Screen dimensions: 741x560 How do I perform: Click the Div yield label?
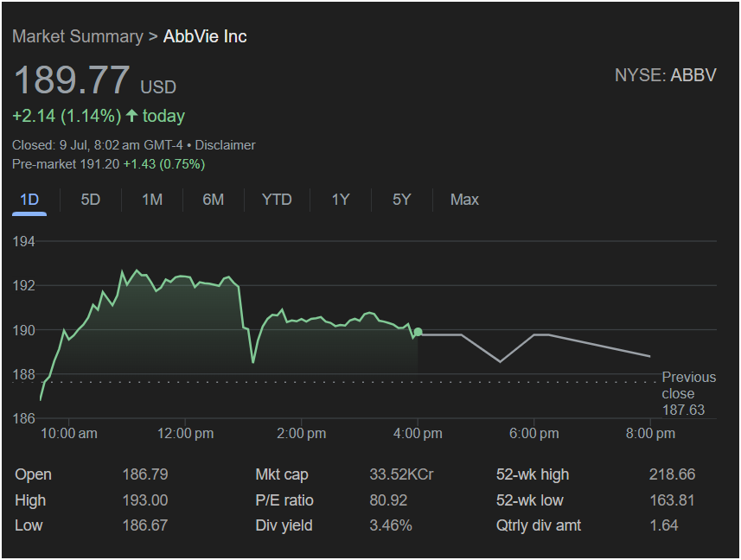coord(284,525)
